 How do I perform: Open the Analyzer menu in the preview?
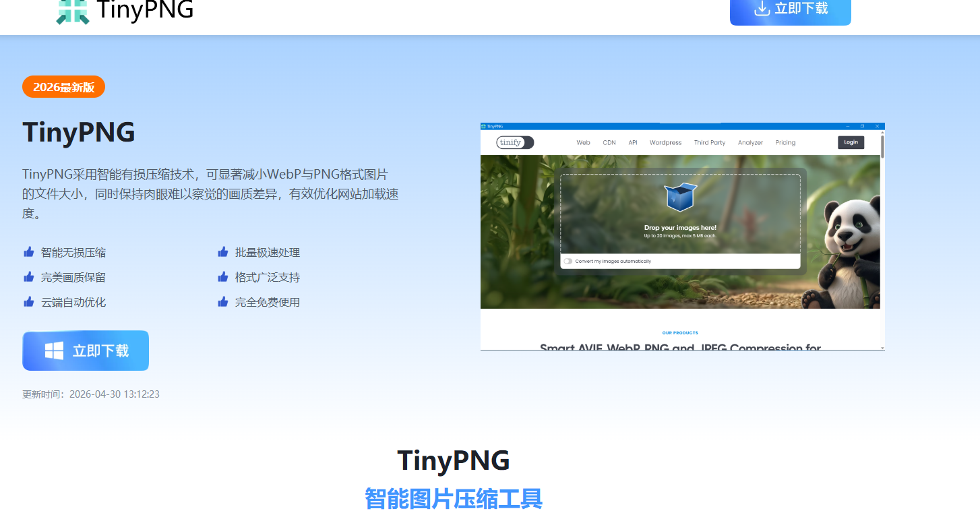tap(751, 143)
